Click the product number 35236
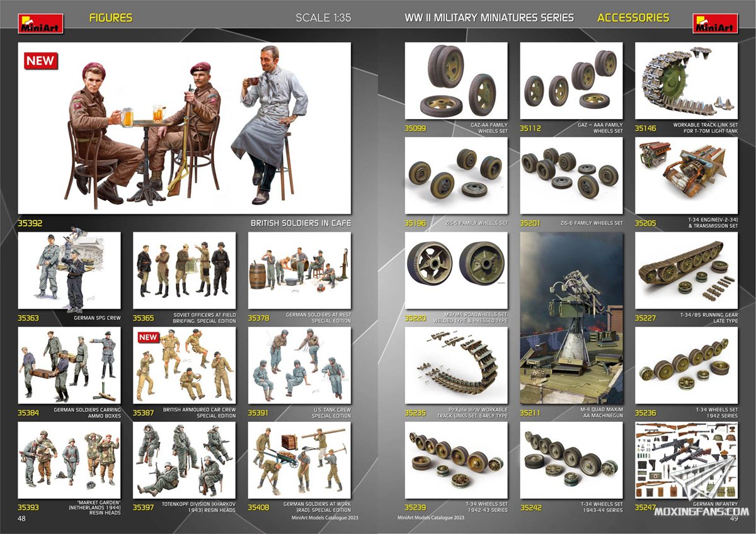The height and width of the screenshot is (534, 756). point(646,413)
